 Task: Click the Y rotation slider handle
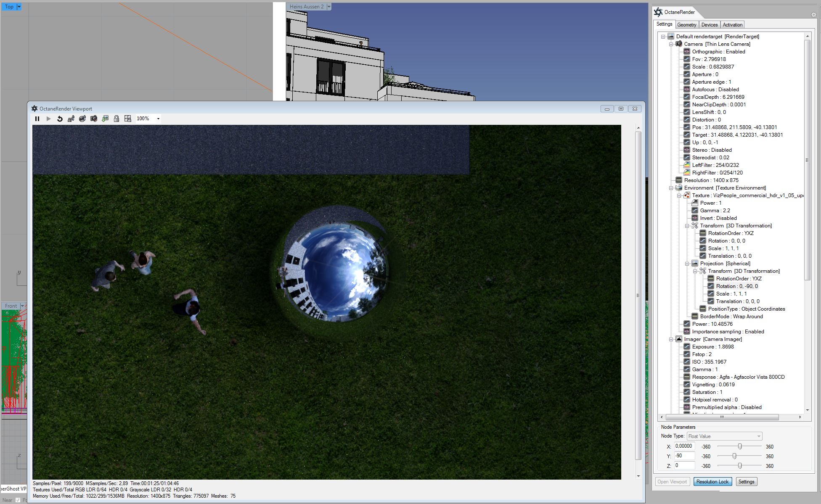pos(734,456)
